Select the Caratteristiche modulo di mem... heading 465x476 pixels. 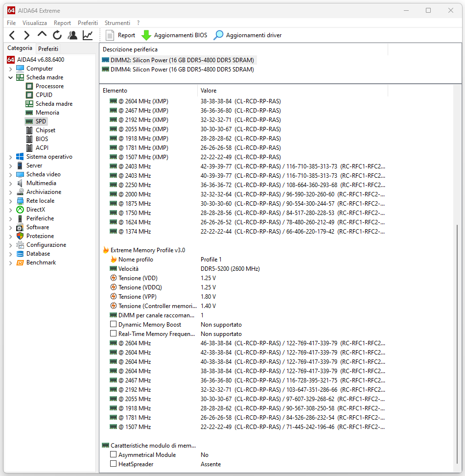[149, 445]
